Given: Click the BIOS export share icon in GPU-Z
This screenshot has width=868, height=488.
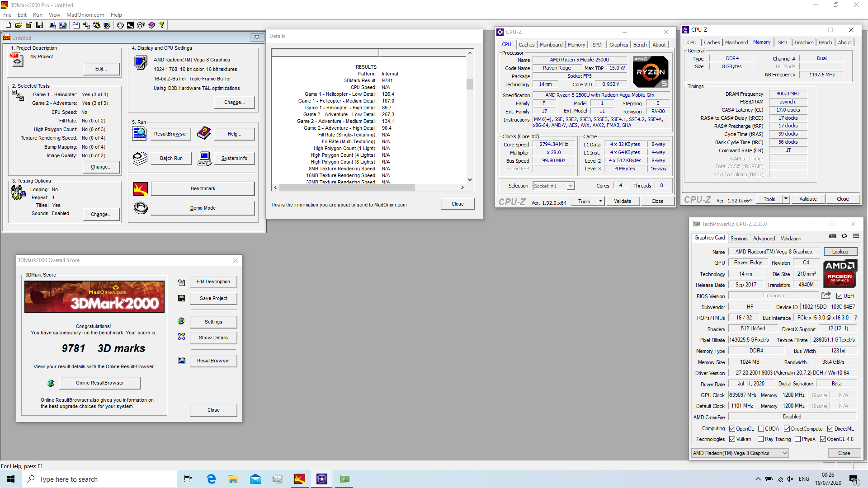Looking at the screenshot, I should click(x=826, y=296).
